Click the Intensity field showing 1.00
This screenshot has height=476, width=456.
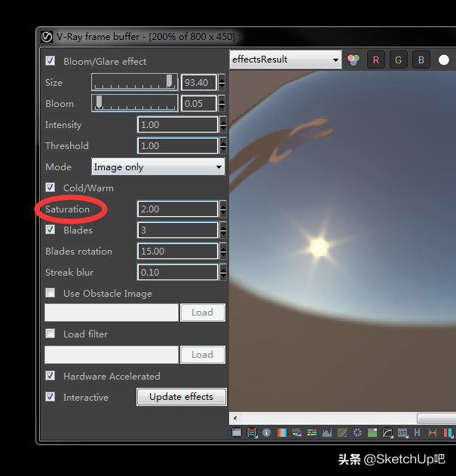tap(178, 124)
